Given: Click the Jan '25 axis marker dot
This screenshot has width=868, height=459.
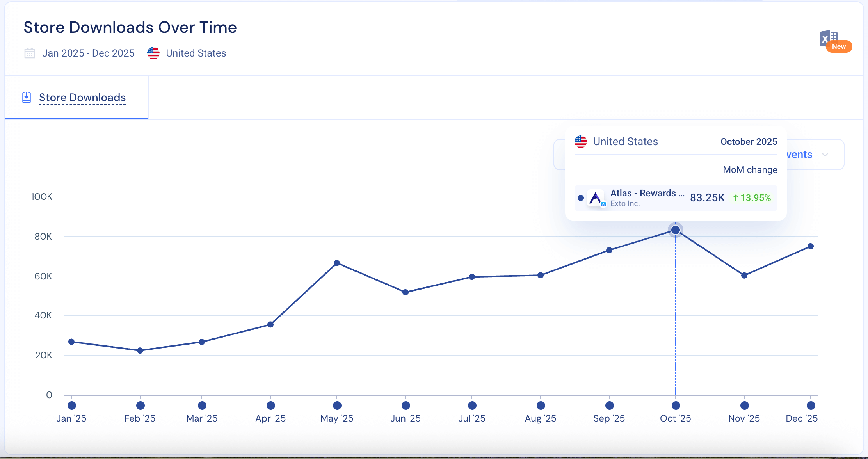Looking at the screenshot, I should click(x=72, y=406).
